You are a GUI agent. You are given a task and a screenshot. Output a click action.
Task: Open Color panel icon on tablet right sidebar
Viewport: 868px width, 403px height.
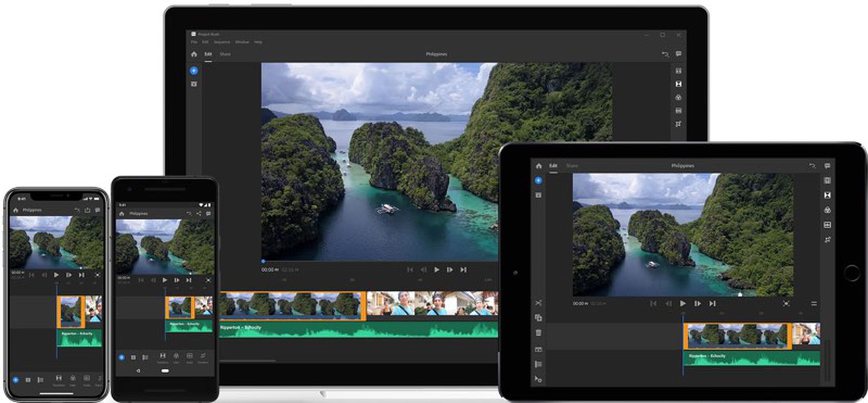(x=827, y=210)
